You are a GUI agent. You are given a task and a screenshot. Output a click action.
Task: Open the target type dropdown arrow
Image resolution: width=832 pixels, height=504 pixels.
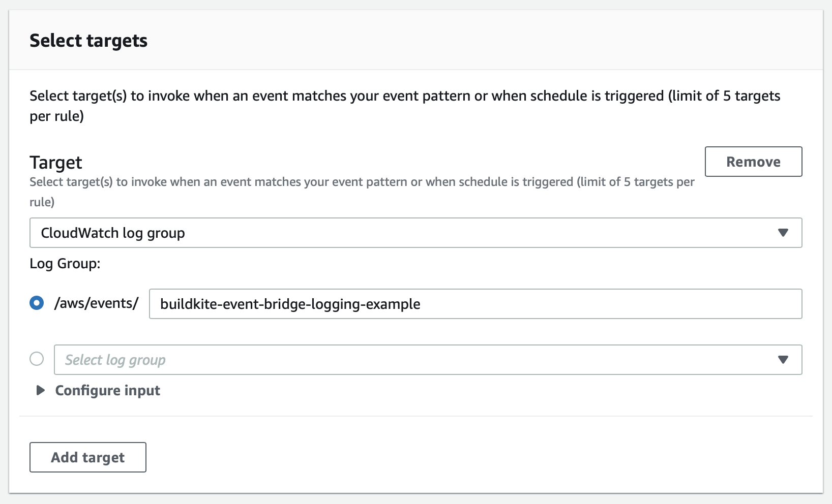click(x=783, y=233)
